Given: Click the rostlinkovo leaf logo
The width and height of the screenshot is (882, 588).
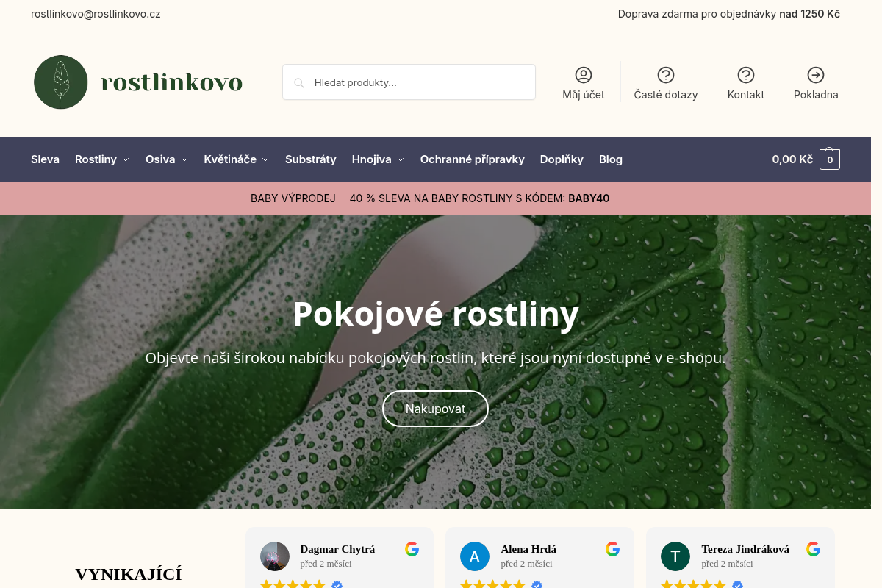Looking at the screenshot, I should pyautogui.click(x=61, y=82).
